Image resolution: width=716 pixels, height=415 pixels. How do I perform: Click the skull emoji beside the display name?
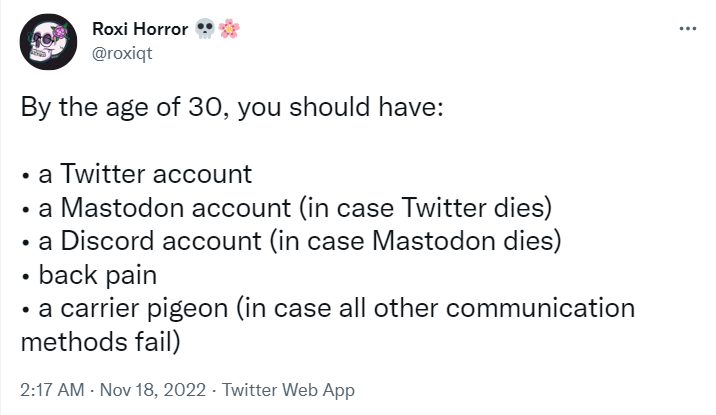click(206, 29)
